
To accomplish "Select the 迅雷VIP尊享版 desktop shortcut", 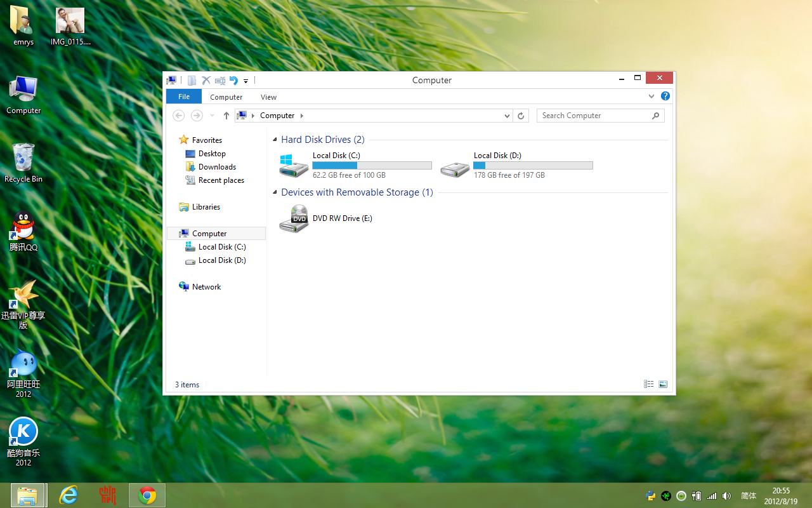I will pos(23,304).
